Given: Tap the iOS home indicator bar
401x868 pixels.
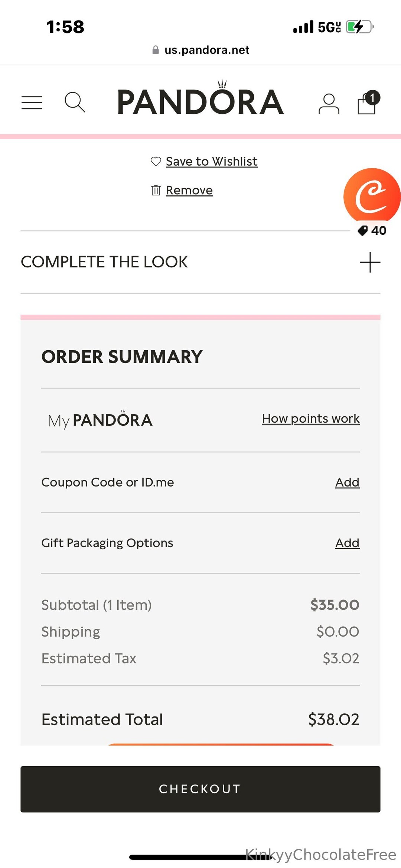Looking at the screenshot, I should (200, 857).
